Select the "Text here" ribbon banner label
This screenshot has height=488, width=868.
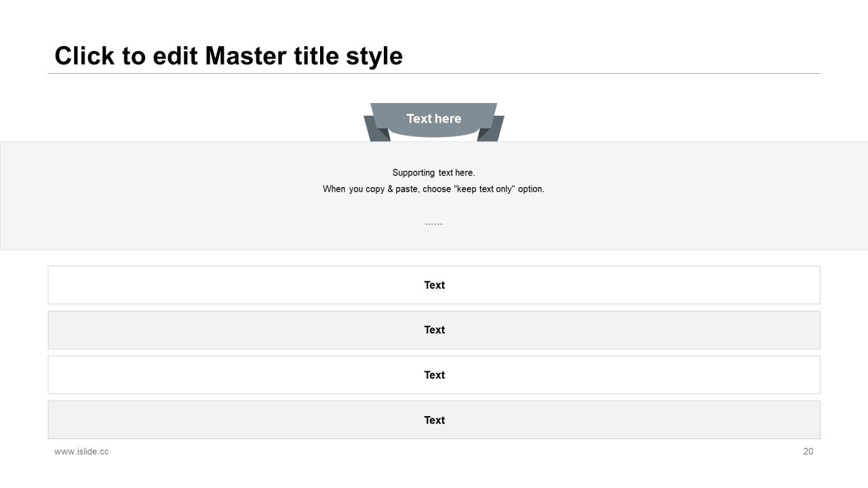(434, 119)
